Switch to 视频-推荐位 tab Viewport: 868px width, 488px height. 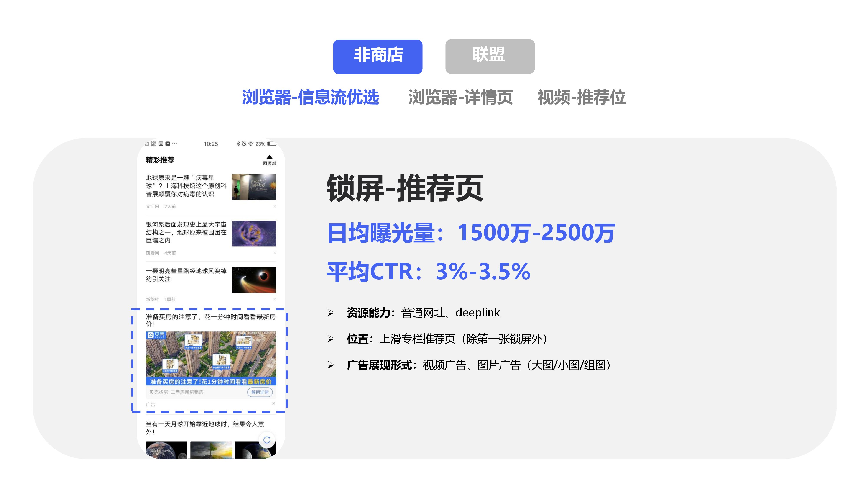(582, 97)
